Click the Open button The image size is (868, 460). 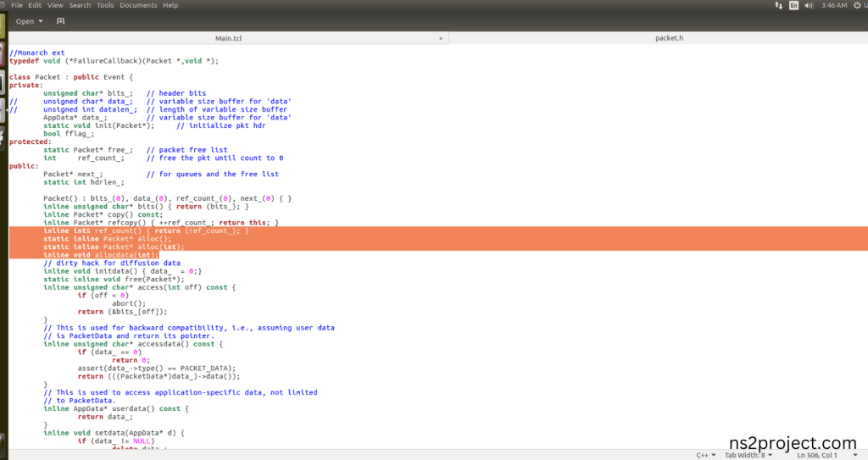(x=25, y=21)
